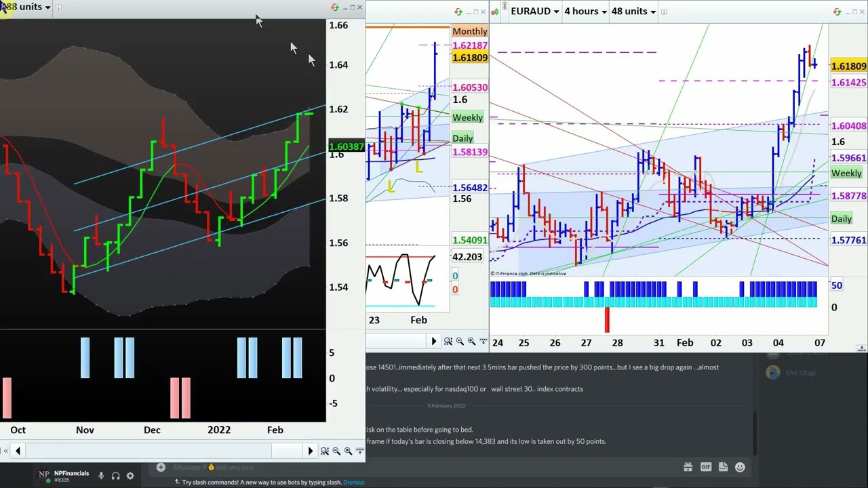
Task: Click the info icon in the left chart header
Action: 58,7
